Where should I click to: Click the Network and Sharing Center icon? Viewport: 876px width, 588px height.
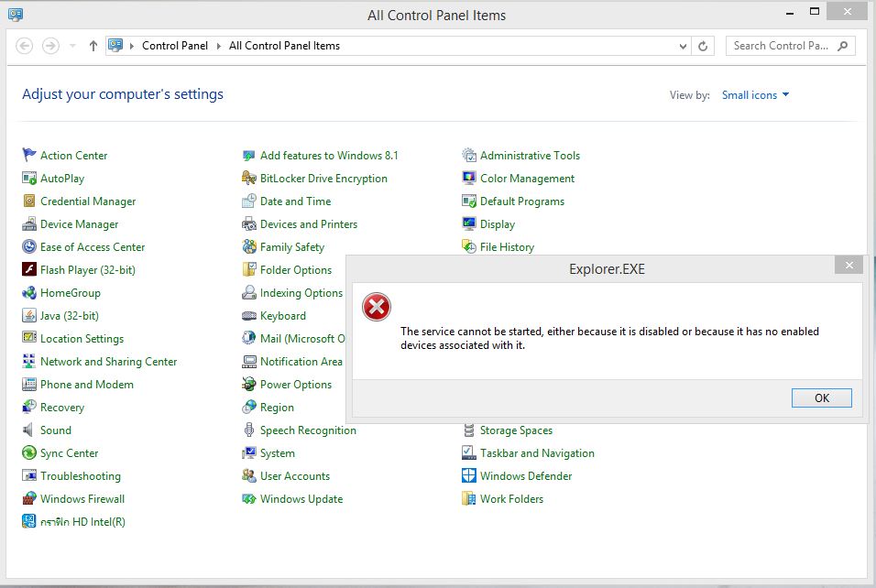tap(29, 361)
